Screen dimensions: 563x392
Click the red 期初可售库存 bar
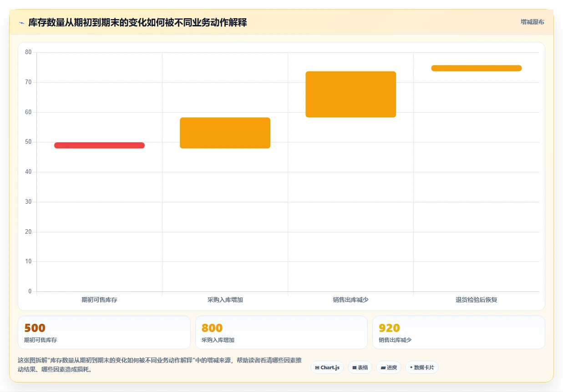99,146
